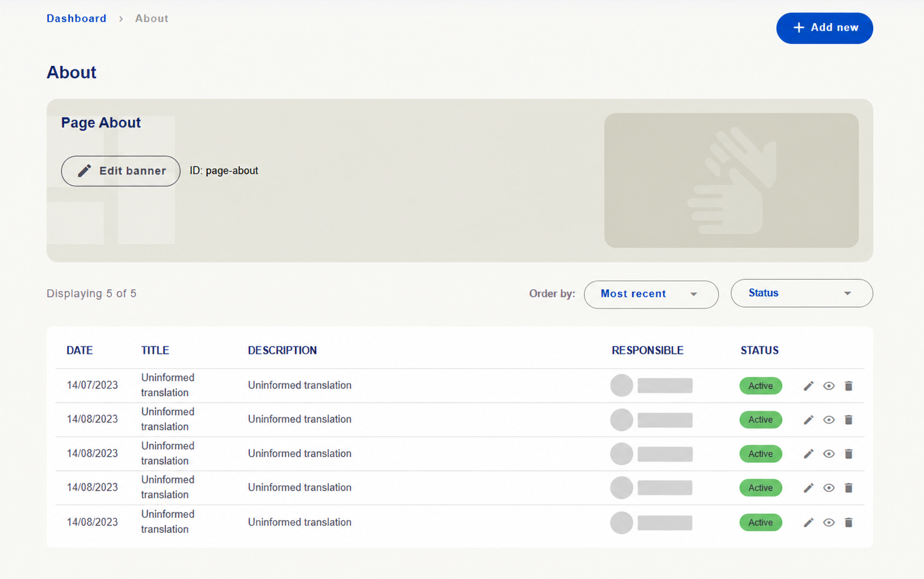Click the 'Page About' banner heading
Image resolution: width=924 pixels, height=579 pixels.
tap(101, 122)
